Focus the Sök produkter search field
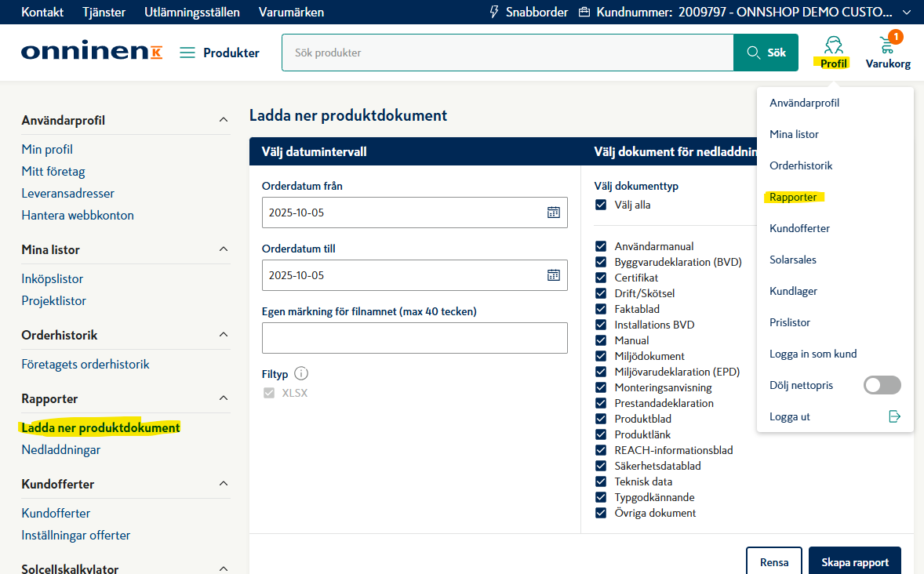The height and width of the screenshot is (574, 924). point(507,53)
